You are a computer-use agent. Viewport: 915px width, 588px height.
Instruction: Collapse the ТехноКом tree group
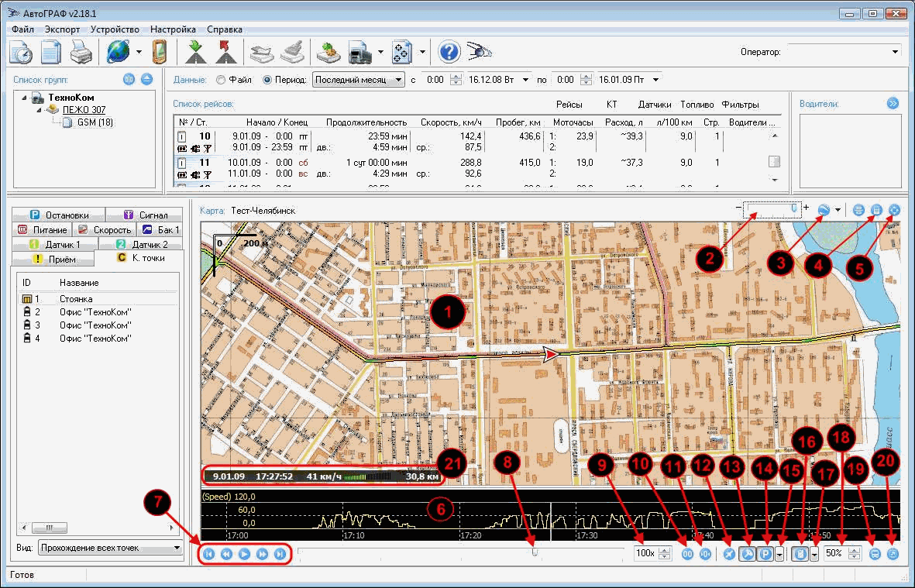[x=25, y=98]
